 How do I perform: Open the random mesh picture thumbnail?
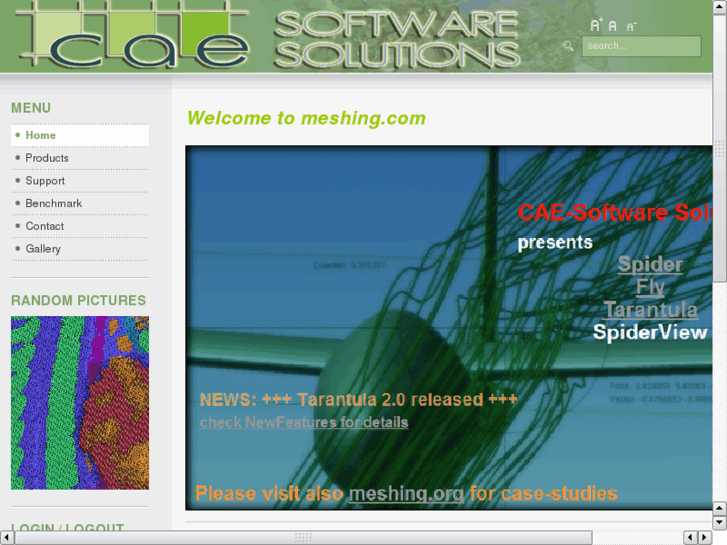(x=80, y=403)
